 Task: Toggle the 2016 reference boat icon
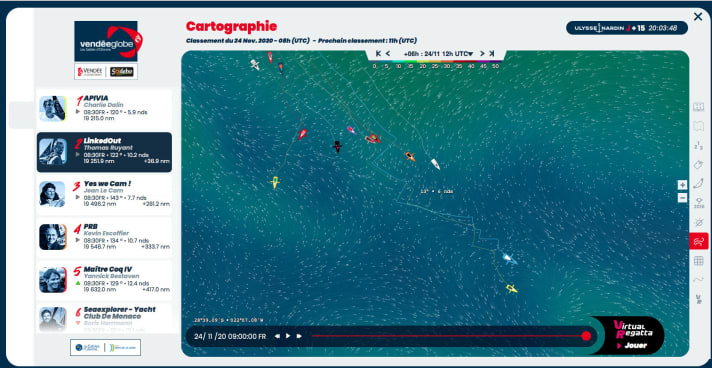click(x=698, y=203)
